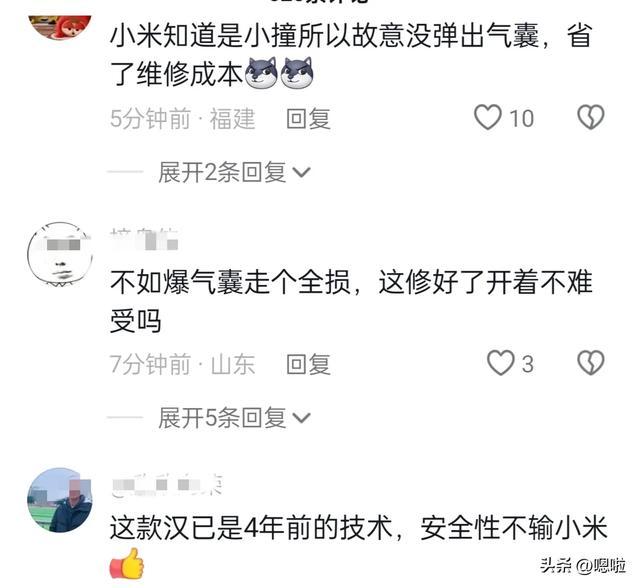640x588 pixels.
Task: Click the like count 10
Action: (521, 119)
